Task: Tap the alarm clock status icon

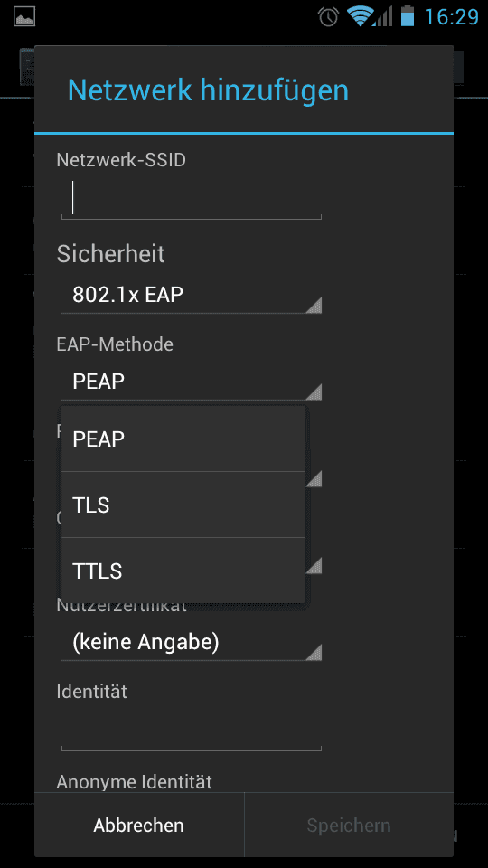Action: pyautogui.click(x=329, y=16)
